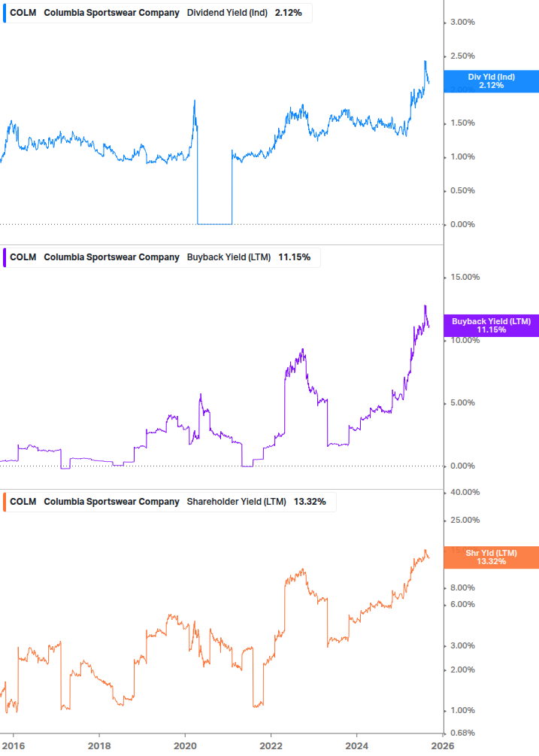The image size is (539, 756).
Task: Click the 11.15% value in buyback yield legend
Action: coord(294,257)
